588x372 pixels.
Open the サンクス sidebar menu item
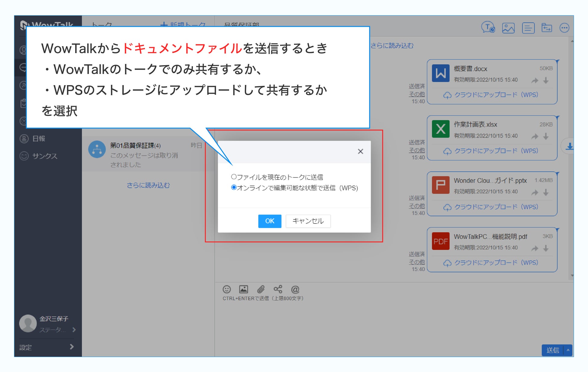click(x=44, y=156)
